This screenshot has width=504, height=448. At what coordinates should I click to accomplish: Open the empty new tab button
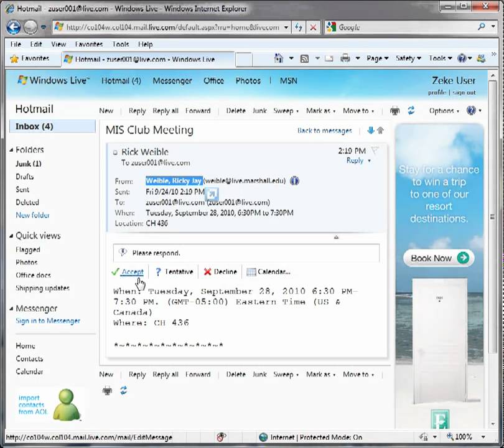click(x=244, y=60)
